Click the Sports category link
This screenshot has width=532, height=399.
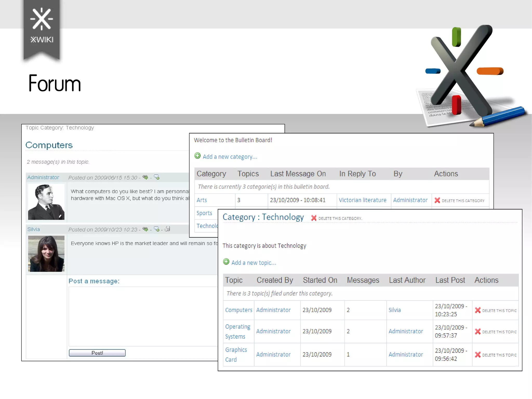pos(204,213)
